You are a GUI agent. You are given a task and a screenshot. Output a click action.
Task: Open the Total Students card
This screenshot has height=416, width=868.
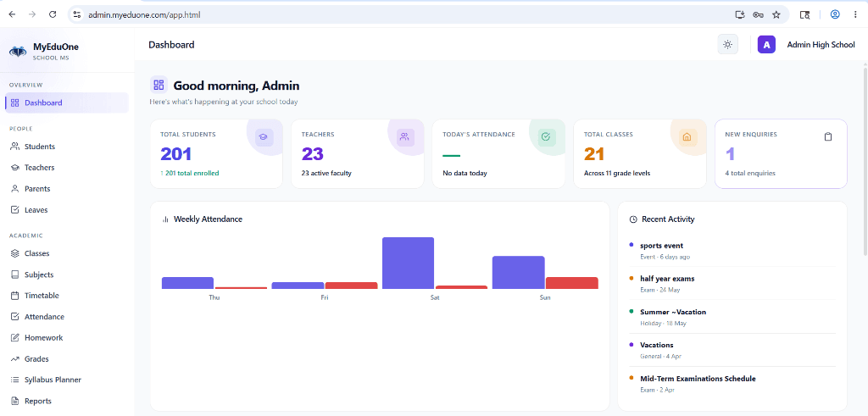coord(216,154)
